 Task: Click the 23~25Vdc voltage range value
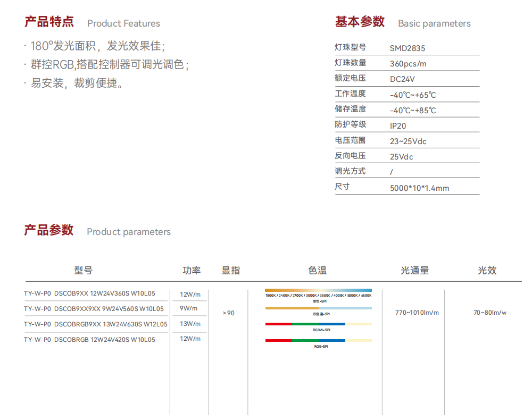(408, 141)
